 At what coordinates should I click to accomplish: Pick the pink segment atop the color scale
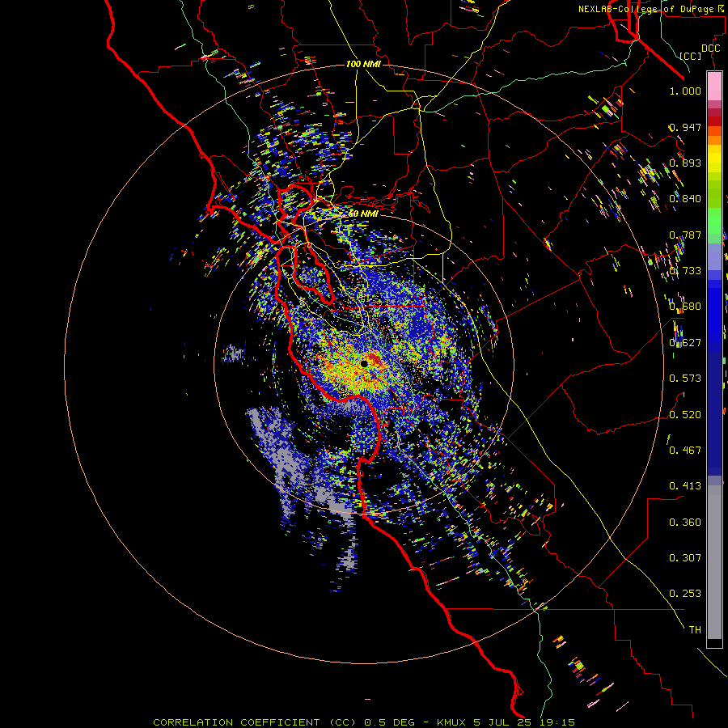(714, 87)
